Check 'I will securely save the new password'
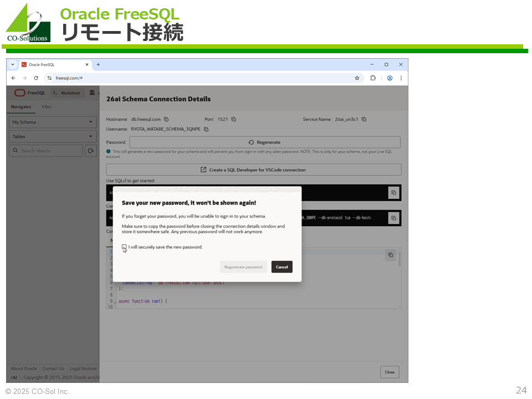 coord(124,247)
